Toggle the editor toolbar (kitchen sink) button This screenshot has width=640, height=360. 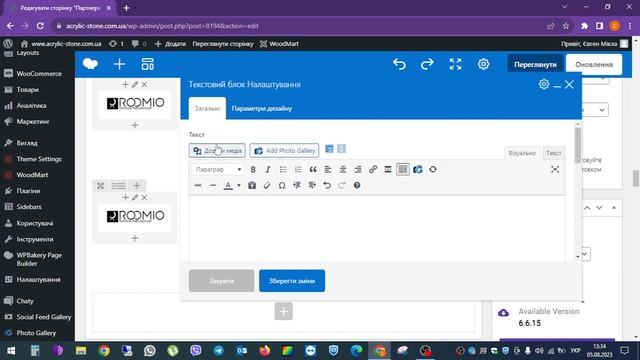403,169
